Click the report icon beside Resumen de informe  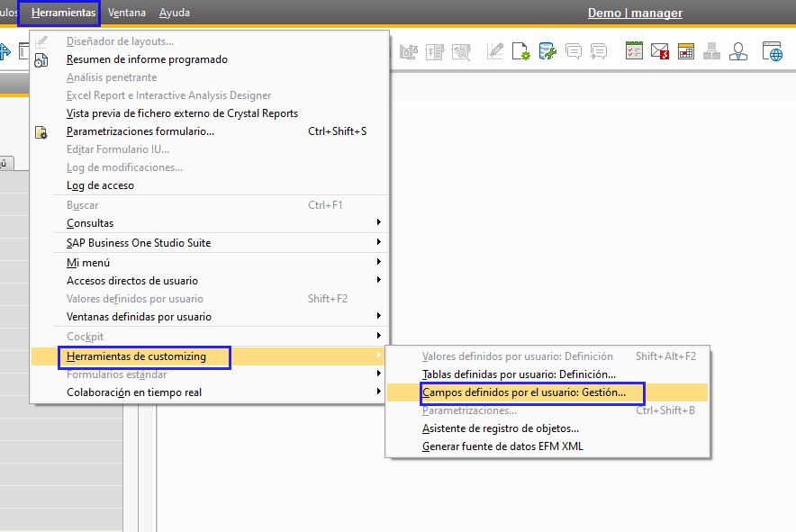tap(41, 60)
